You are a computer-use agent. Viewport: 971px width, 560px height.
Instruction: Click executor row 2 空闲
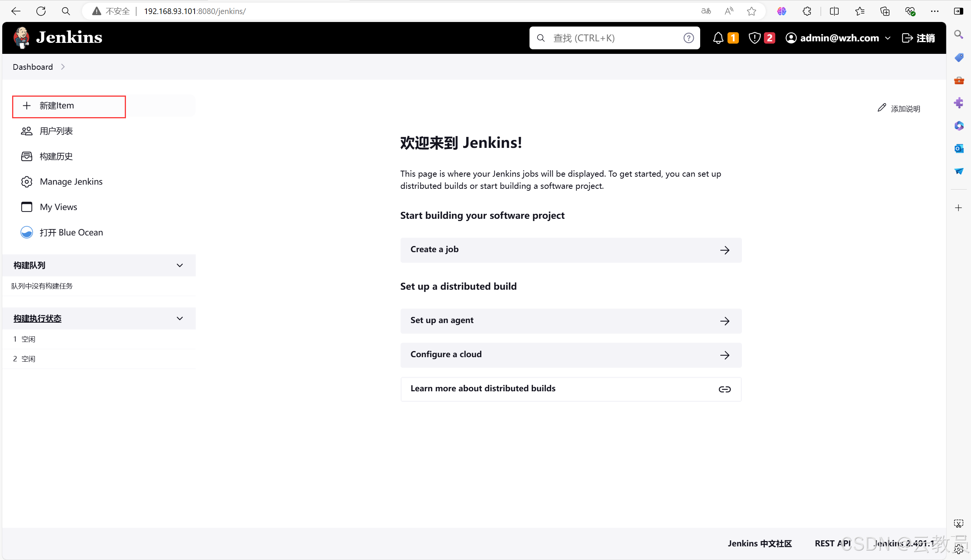pyautogui.click(x=99, y=359)
